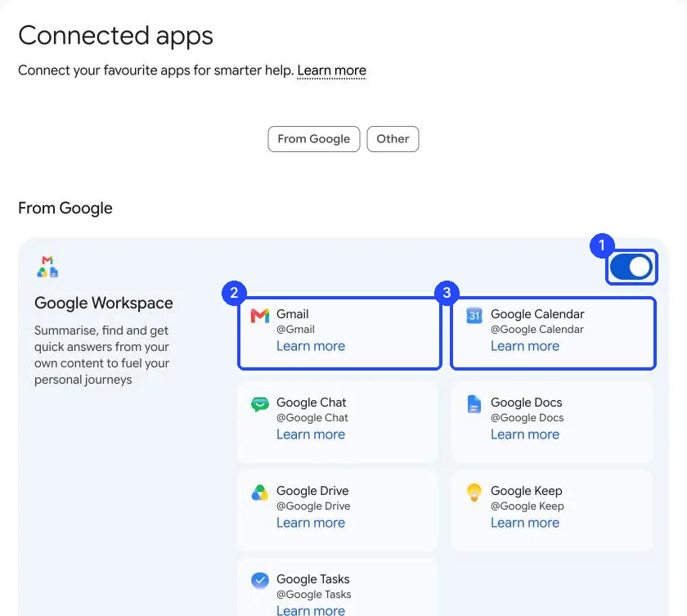Open Google Tasks' Learn more link

coord(311,610)
